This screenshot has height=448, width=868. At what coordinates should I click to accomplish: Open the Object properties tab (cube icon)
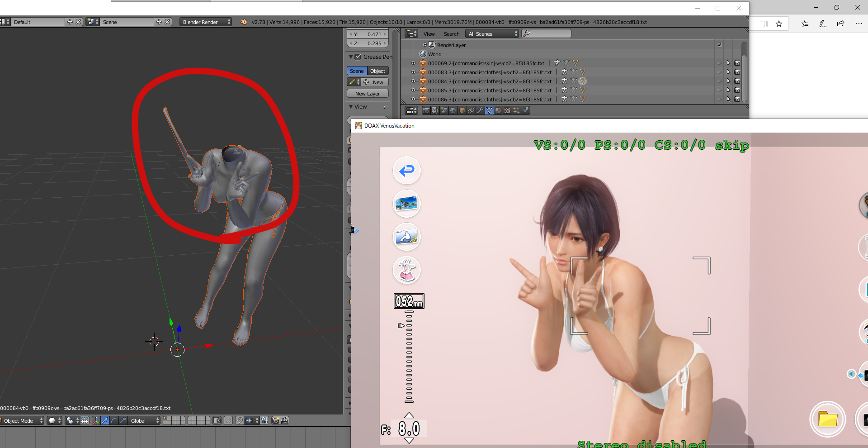(462, 110)
